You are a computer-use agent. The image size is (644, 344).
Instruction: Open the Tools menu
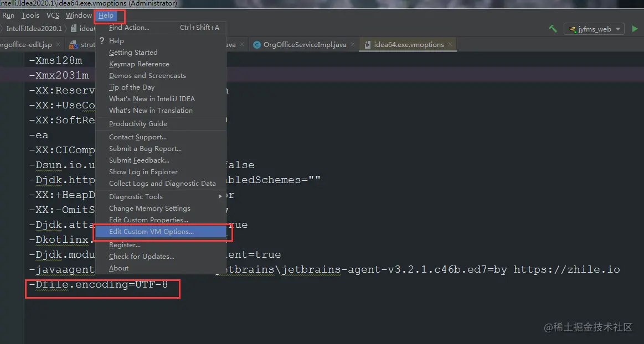tap(30, 15)
